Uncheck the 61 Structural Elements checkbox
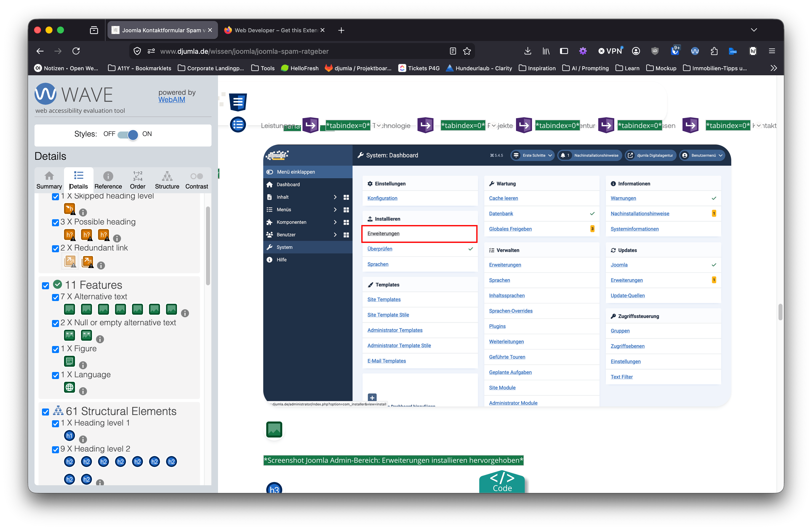The width and height of the screenshot is (812, 530). (x=45, y=412)
